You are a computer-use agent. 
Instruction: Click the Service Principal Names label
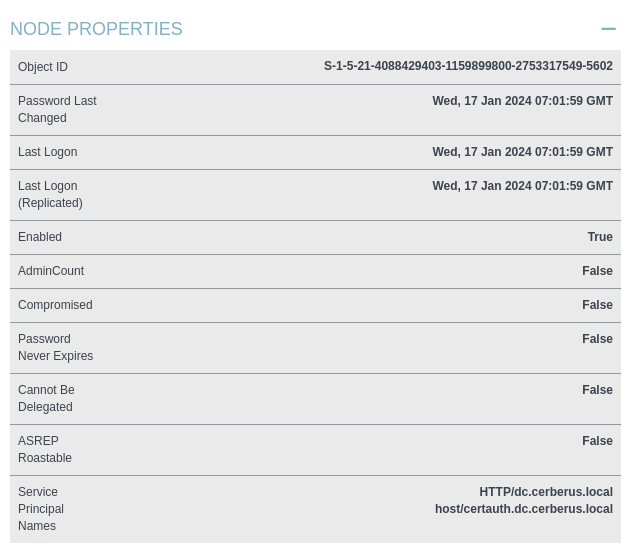[41, 508]
